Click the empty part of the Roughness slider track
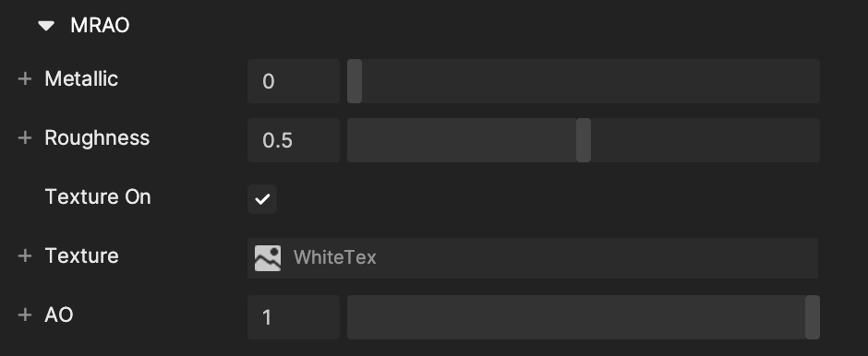 705,140
